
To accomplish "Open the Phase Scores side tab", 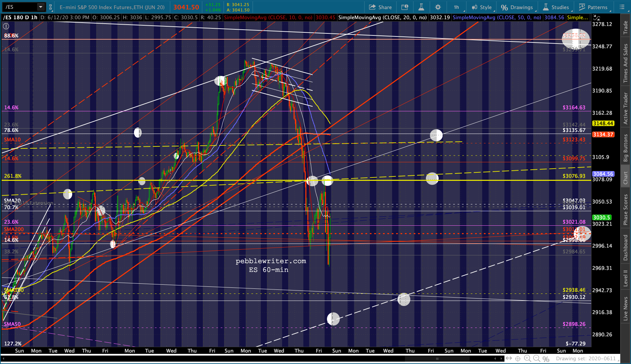I will point(626,209).
